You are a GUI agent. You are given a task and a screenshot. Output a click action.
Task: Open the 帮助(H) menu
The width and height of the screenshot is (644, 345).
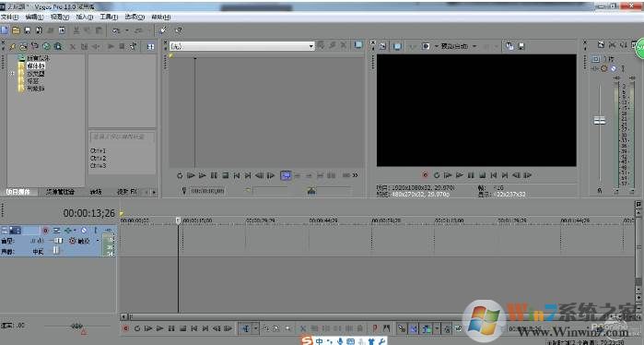point(161,17)
